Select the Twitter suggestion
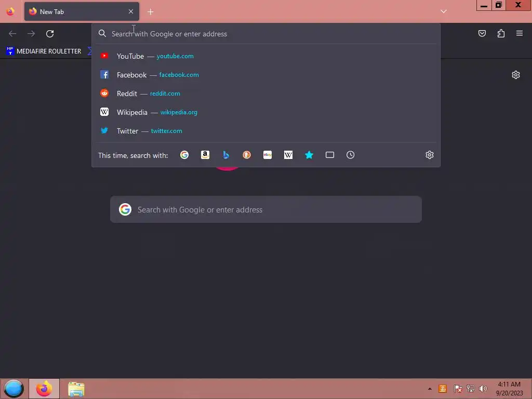Viewport: 532px width, 399px height. point(266,130)
